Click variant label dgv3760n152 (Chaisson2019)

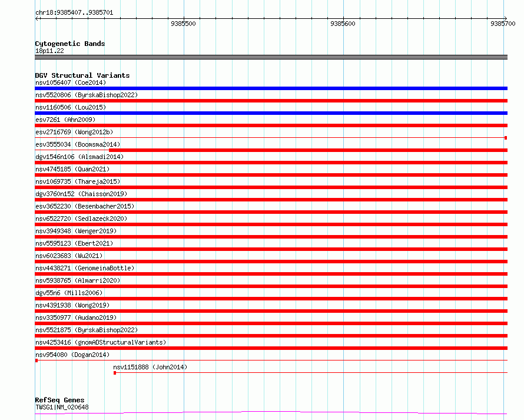click(81, 194)
